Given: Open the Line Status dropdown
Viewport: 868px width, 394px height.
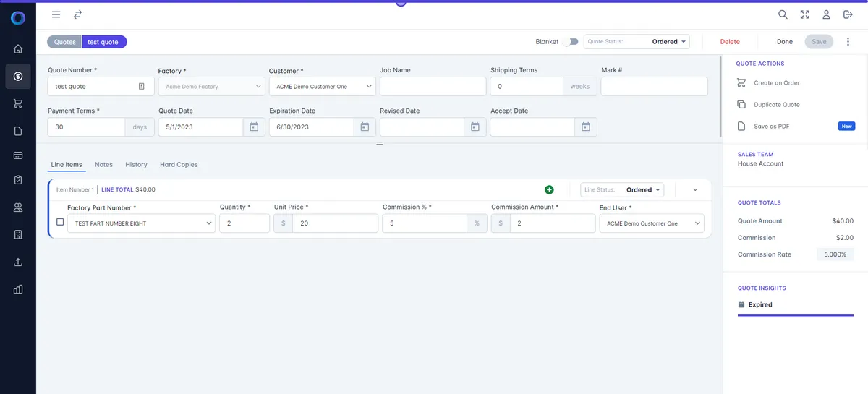Looking at the screenshot, I should (623, 189).
